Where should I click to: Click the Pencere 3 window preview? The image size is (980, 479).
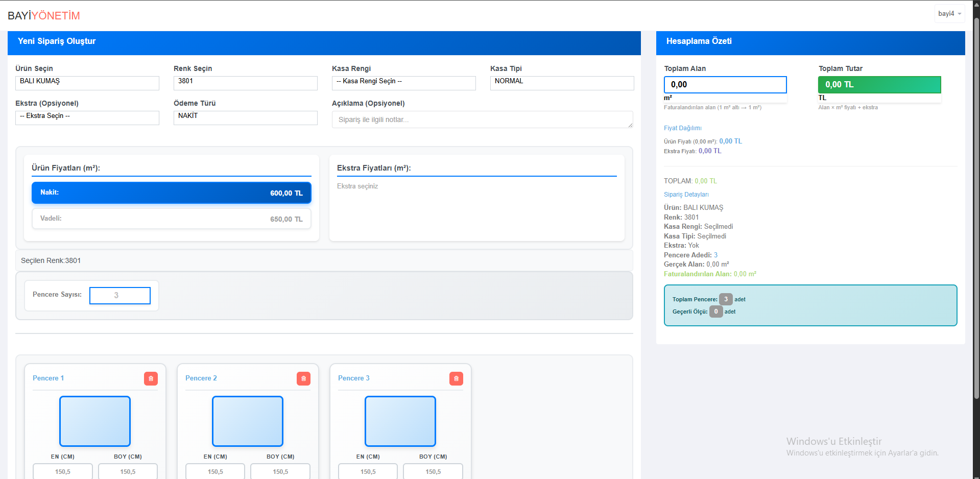400,421
